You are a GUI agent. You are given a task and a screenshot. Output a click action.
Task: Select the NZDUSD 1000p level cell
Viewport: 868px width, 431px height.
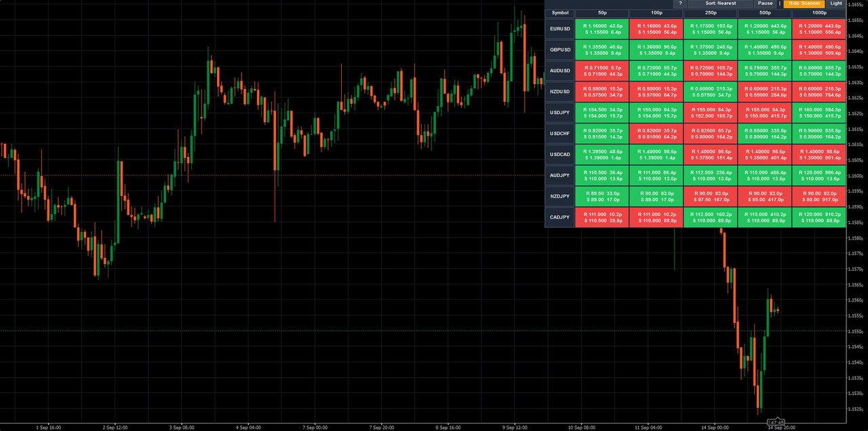(x=819, y=92)
